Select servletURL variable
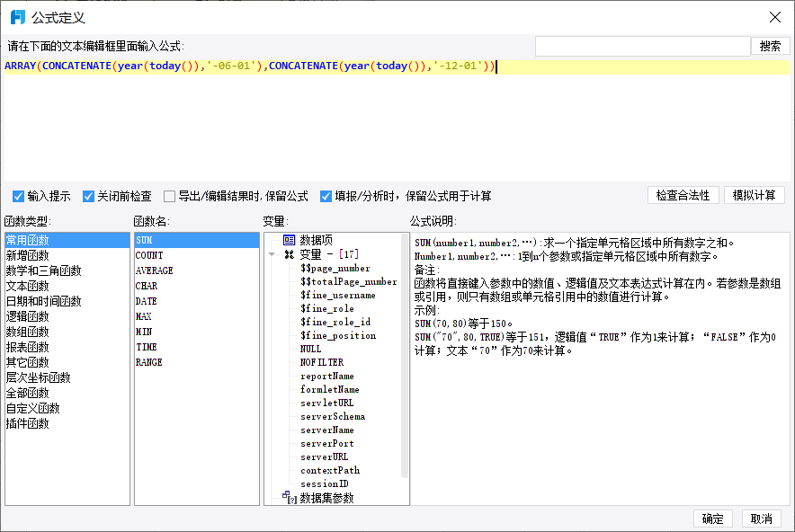Screen dimensions: 795x532 click(x=326, y=403)
